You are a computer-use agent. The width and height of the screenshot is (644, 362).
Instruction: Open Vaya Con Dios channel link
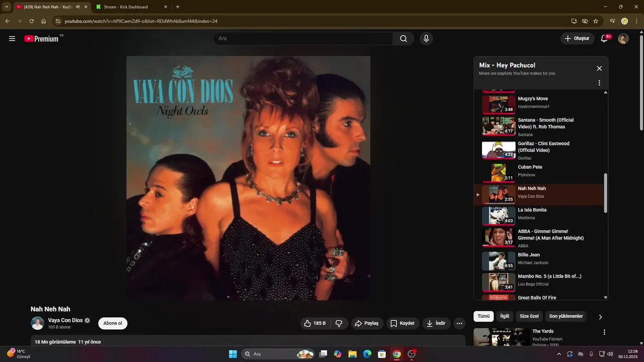65,320
